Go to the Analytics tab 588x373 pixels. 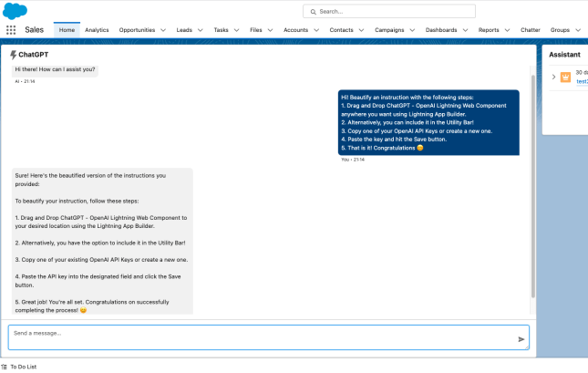(x=97, y=30)
